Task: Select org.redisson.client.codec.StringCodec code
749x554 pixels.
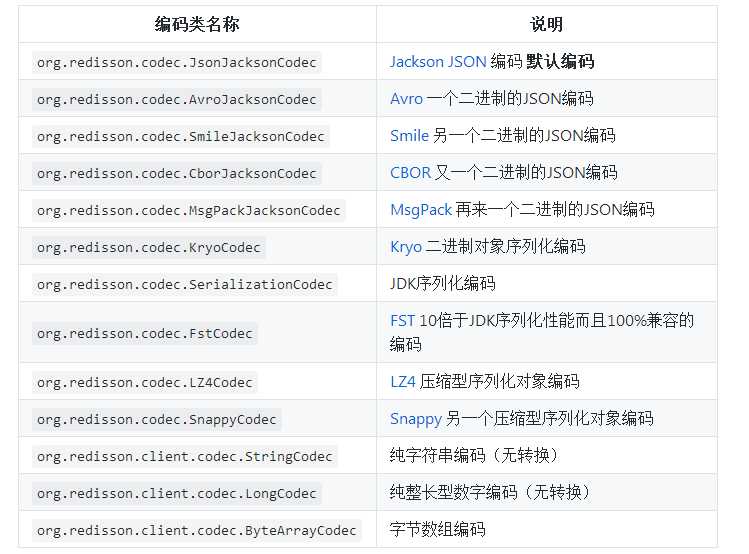Action: click(185, 457)
